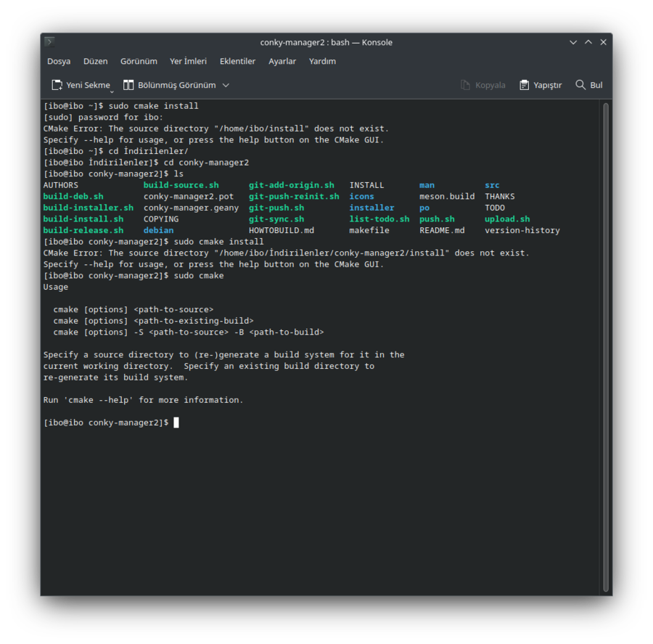Image resolution: width=653 pixels, height=644 pixels.
Task: Click the src directory name
Action: pyautogui.click(x=492, y=185)
